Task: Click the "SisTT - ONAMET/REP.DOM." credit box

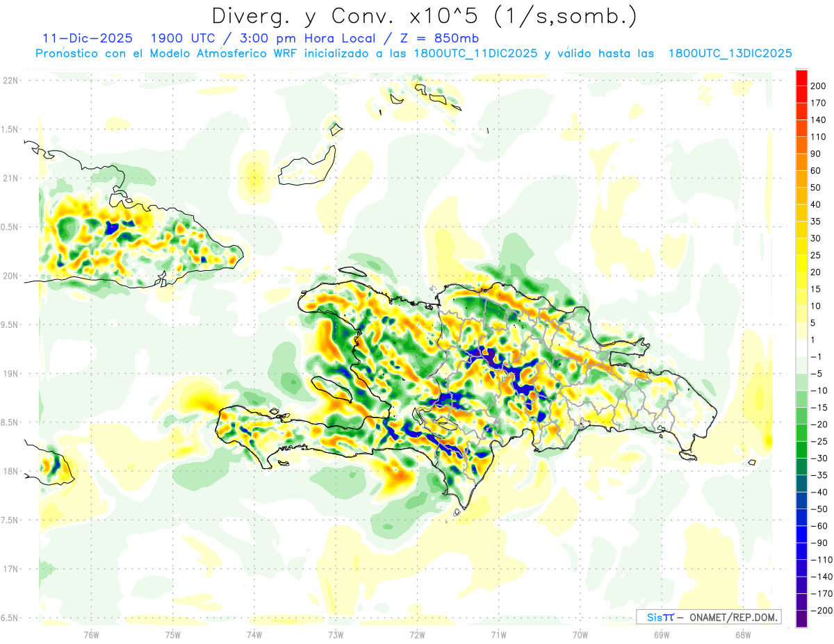Action: coord(708,617)
